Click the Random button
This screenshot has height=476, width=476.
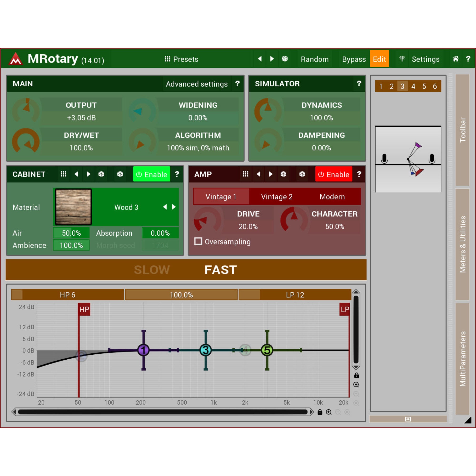click(315, 59)
